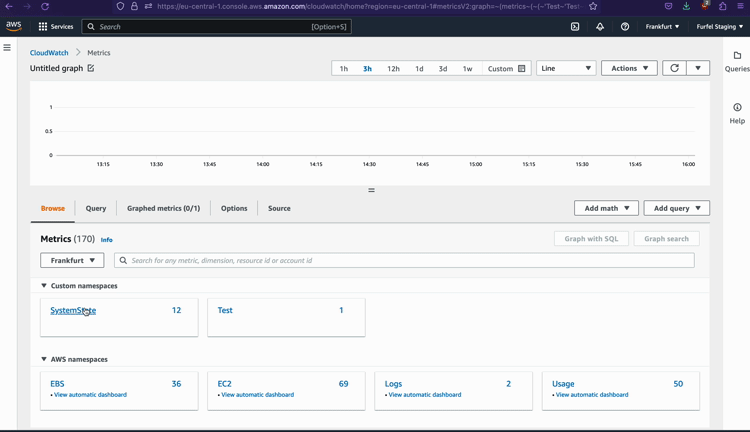Image resolution: width=750 pixels, height=432 pixels.
Task: Toggle the left navigation hamburger menu
Action: (x=7, y=47)
